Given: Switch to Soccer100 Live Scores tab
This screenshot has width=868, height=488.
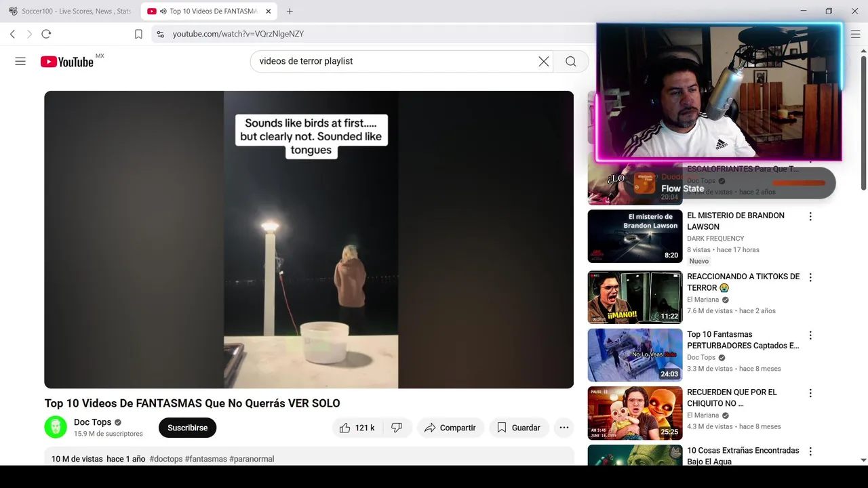Looking at the screenshot, I should pos(69,11).
